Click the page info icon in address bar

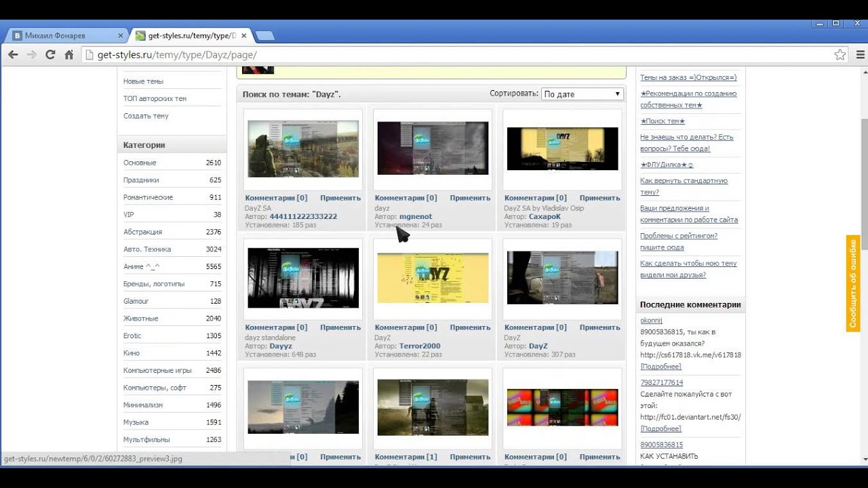pos(90,55)
